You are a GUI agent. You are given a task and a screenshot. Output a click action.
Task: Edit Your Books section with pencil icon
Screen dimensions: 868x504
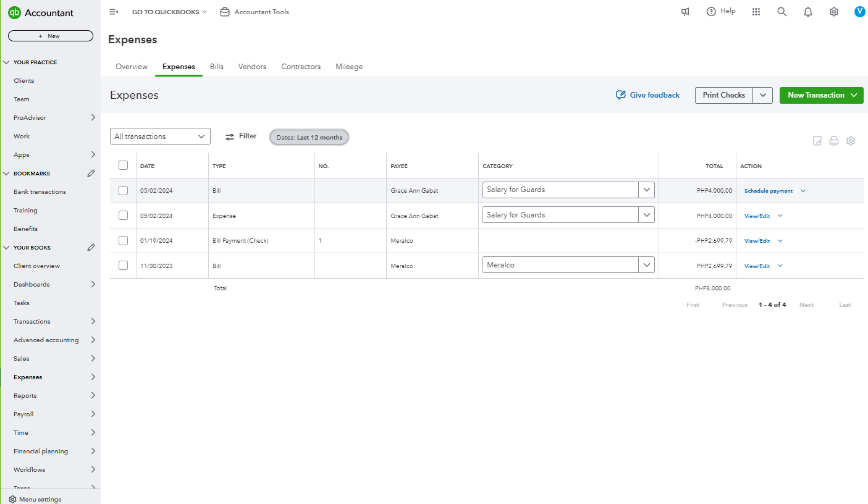(x=91, y=248)
